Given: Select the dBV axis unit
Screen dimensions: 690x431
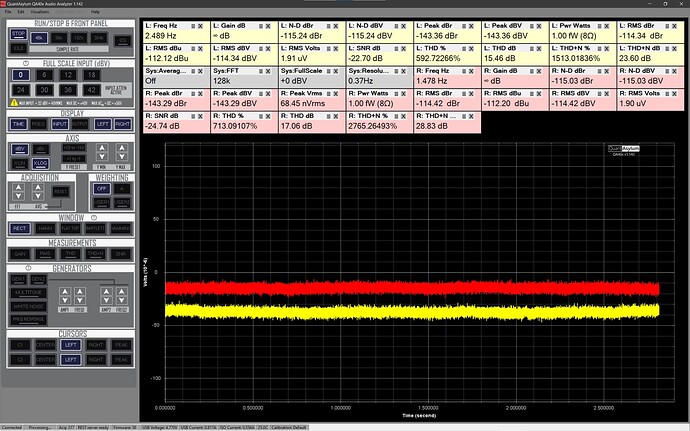Looking at the screenshot, I should click(x=20, y=149).
